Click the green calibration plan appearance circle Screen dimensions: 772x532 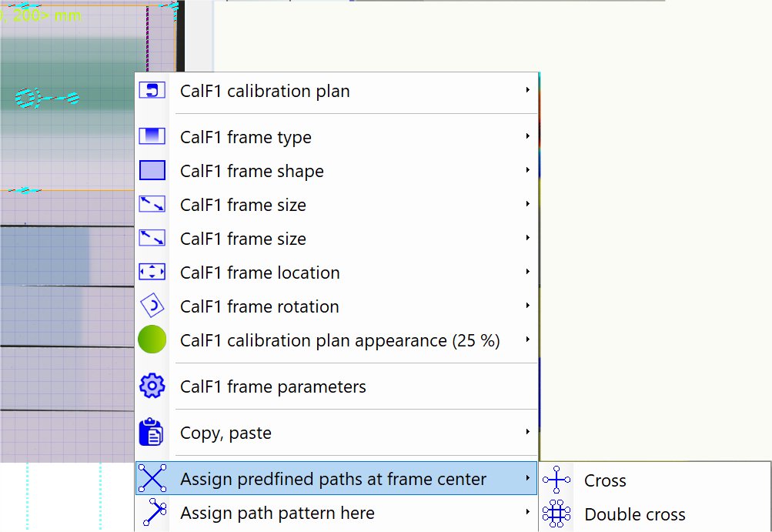(152, 340)
